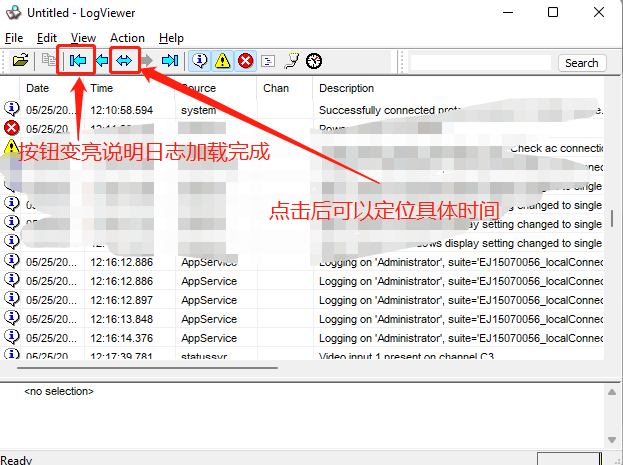Viewport: 623px width, 465px height.
Task: Open a log file with folder icon
Action: [x=20, y=61]
